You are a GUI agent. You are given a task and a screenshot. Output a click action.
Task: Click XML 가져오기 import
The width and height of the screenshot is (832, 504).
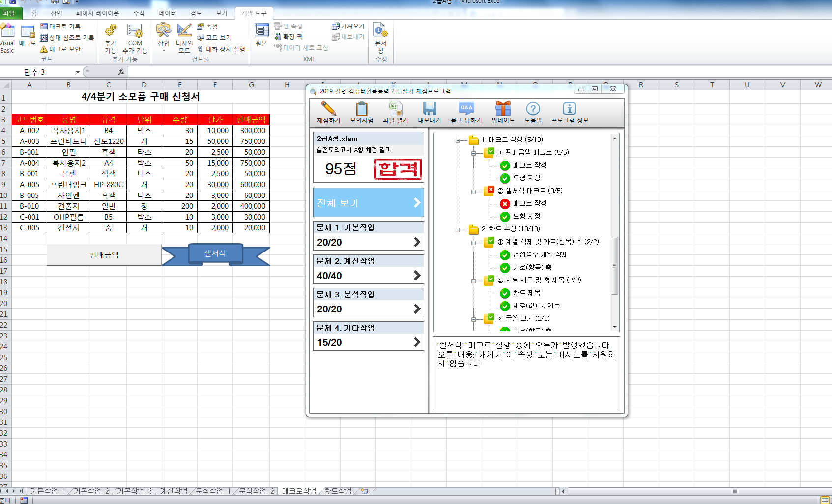pyautogui.click(x=348, y=26)
